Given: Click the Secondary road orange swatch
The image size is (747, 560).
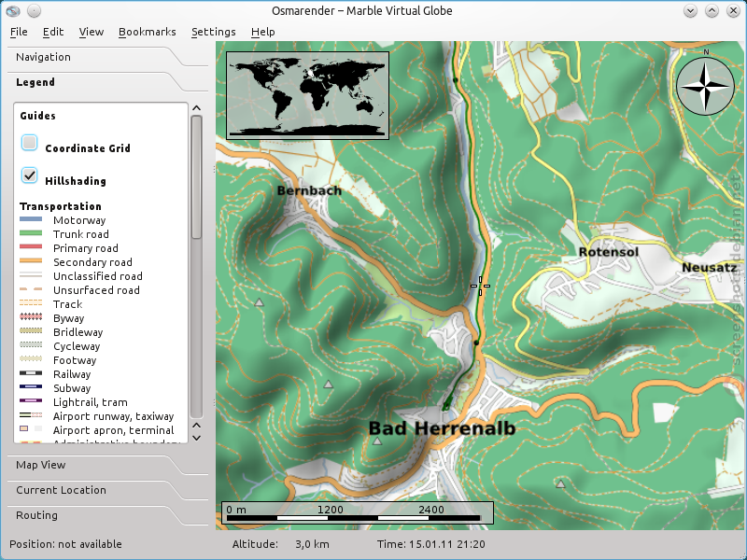Looking at the screenshot, I should coord(31,261).
